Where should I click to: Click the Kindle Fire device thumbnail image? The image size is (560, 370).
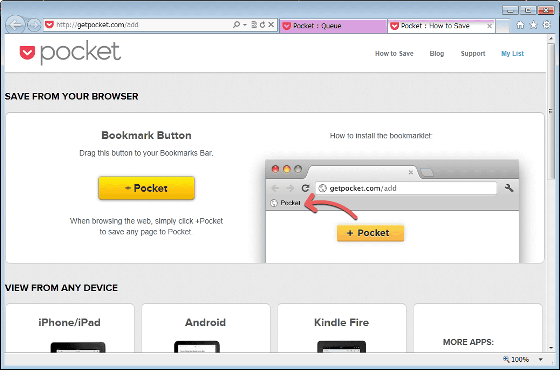point(341,347)
